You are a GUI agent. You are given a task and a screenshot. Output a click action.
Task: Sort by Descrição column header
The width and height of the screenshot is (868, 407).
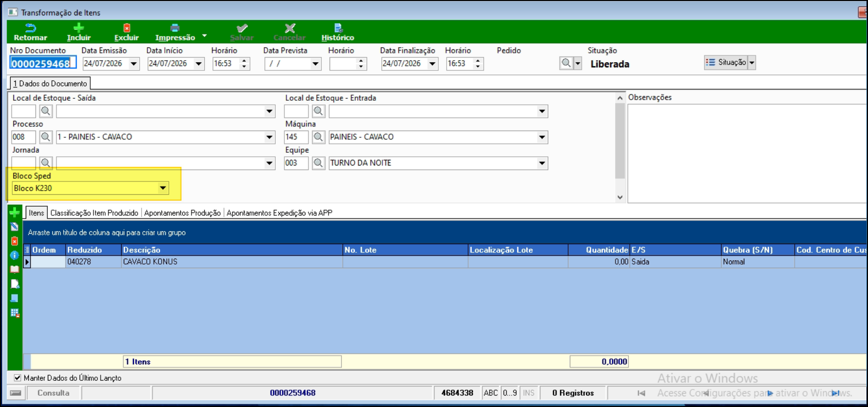click(232, 250)
